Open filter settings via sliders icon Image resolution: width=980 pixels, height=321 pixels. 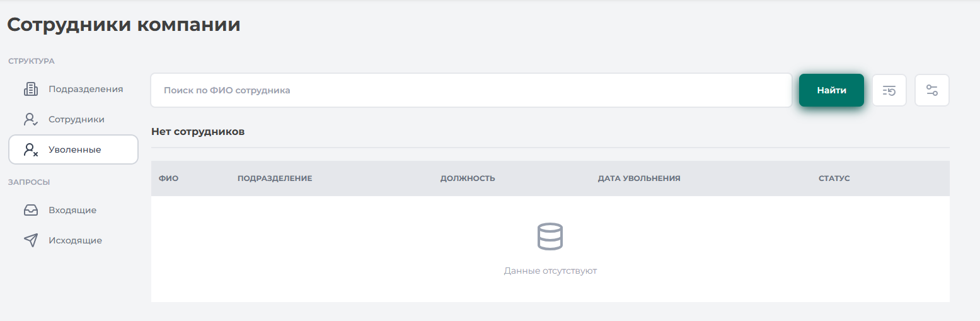point(931,90)
